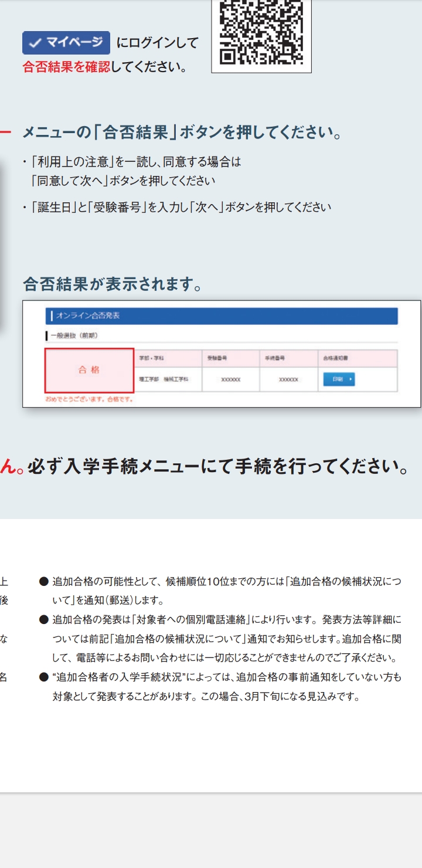Image resolution: width=422 pixels, height=868 pixels.
Task: Click the heading メニューの「合否結果」ボタンを押してください
Action: coord(182,133)
